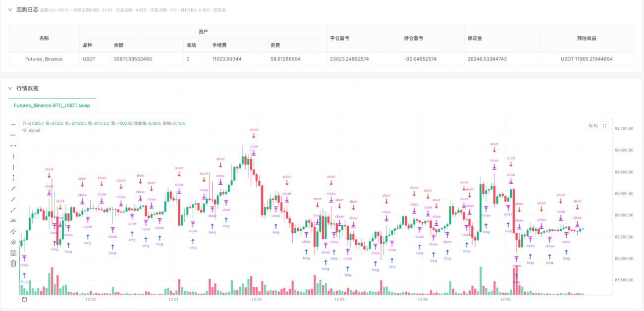Image resolution: width=644 pixels, height=311 pixels.
Task: Toggle signal indicator visibility eye icon
Action: point(25,130)
